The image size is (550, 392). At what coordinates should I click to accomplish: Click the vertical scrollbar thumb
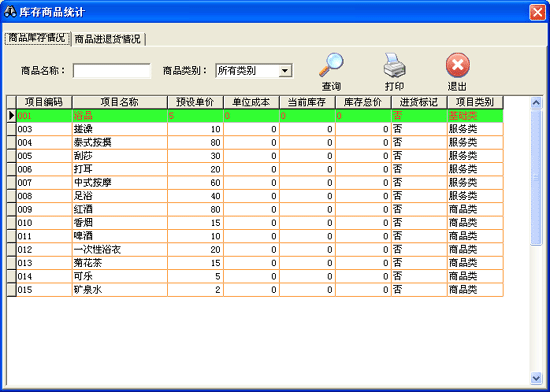536,177
